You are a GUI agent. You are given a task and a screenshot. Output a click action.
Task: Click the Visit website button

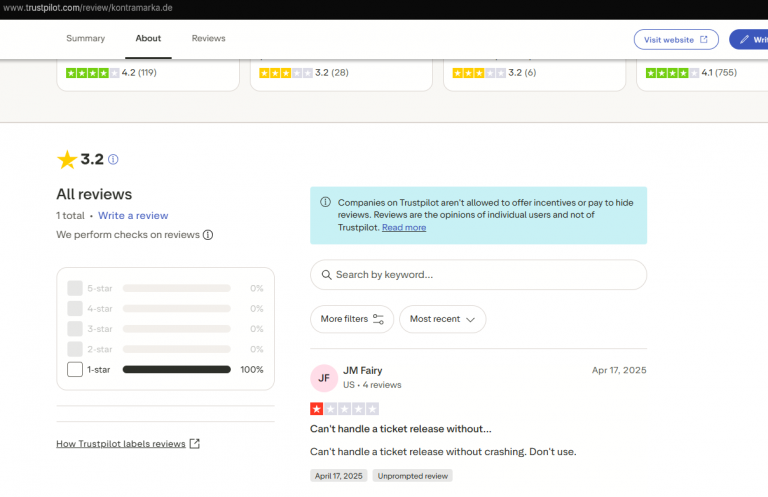pyautogui.click(x=676, y=40)
